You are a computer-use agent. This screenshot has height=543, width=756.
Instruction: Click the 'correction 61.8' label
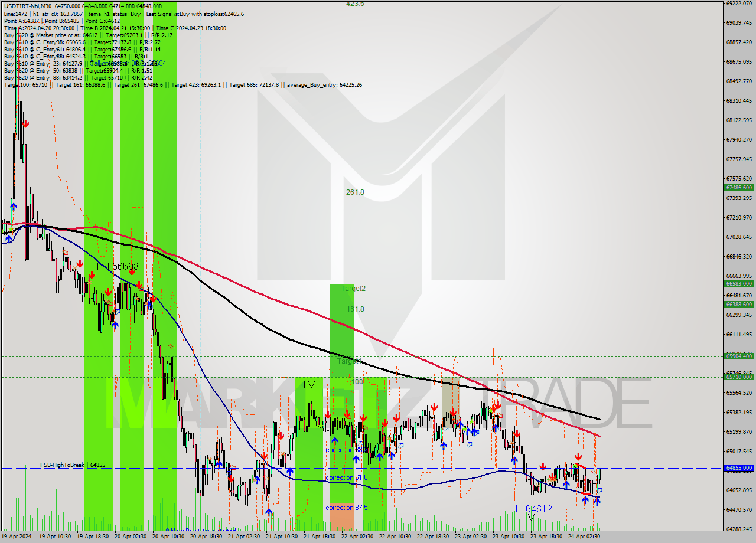pos(346,477)
